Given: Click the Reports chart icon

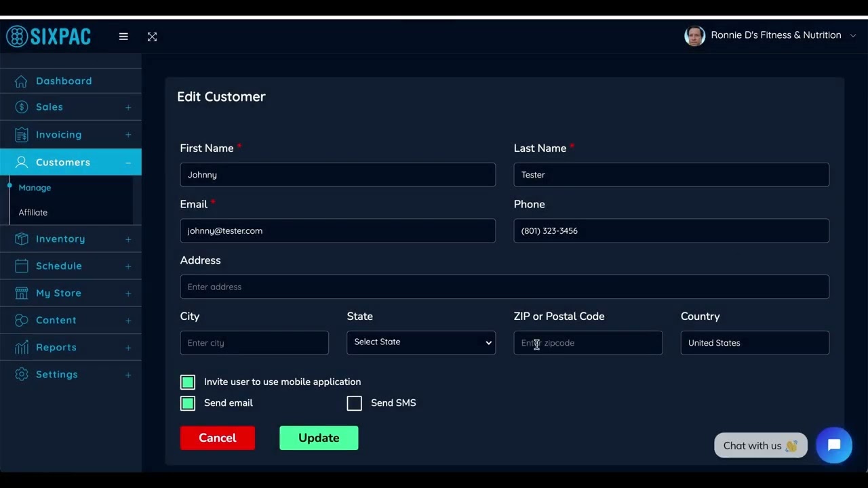Looking at the screenshot, I should 22,347.
